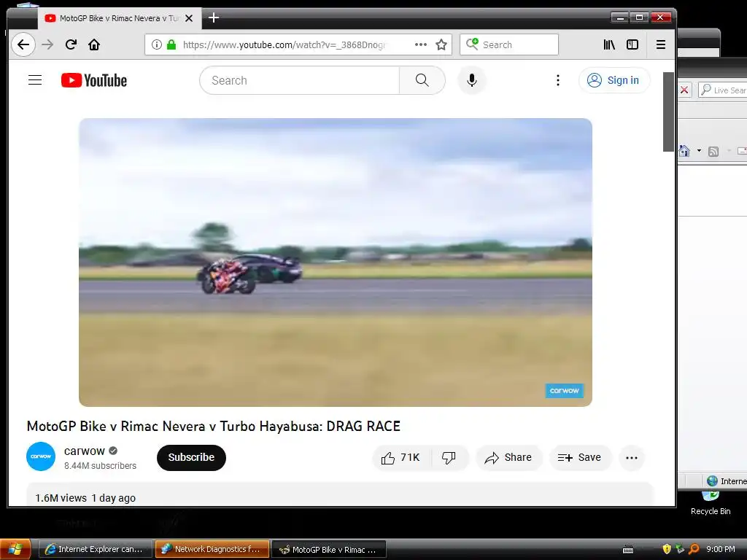Click the Firefox page vertical scrollbar
This screenshot has height=560, width=747.
(x=668, y=112)
